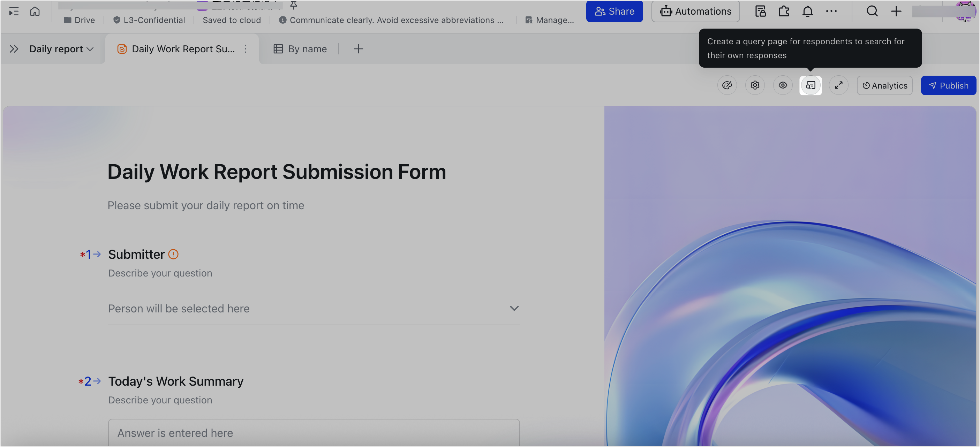Click the blue Share button
The width and height of the screenshot is (980, 447).
point(615,12)
